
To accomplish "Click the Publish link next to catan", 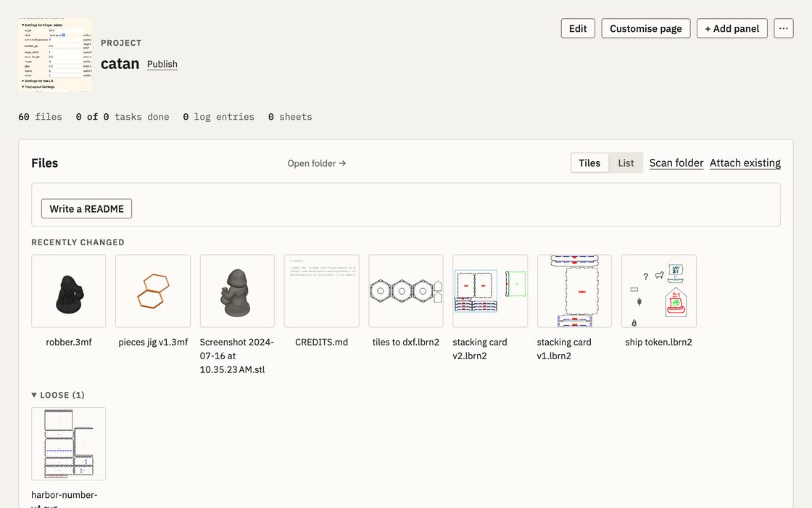I will point(162,65).
